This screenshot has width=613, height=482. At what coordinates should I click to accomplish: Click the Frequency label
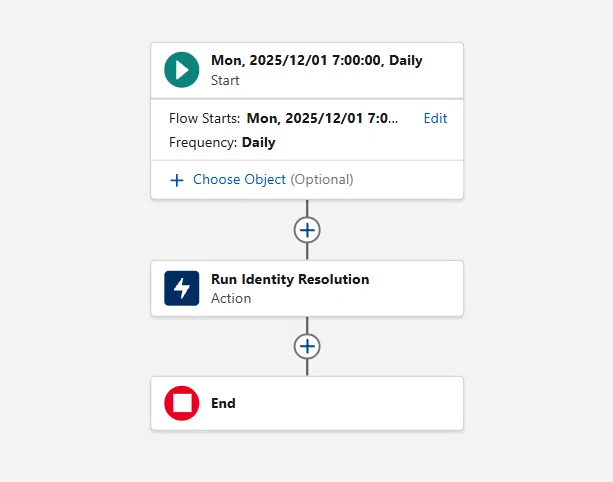pos(203,142)
